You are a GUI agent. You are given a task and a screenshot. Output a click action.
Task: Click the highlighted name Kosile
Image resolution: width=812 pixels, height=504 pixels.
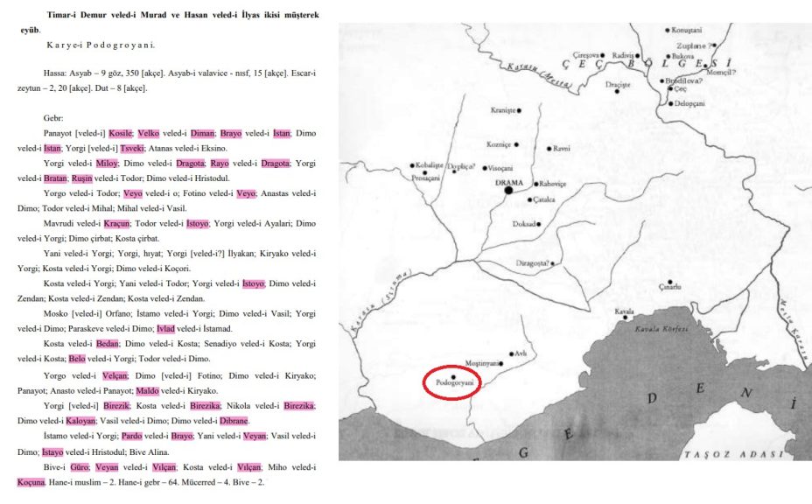pyautogui.click(x=121, y=133)
